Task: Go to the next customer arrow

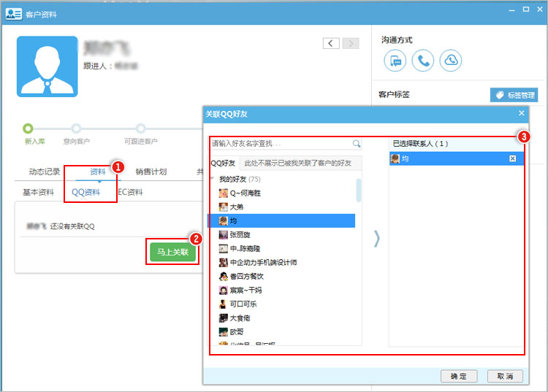Action: [x=351, y=43]
